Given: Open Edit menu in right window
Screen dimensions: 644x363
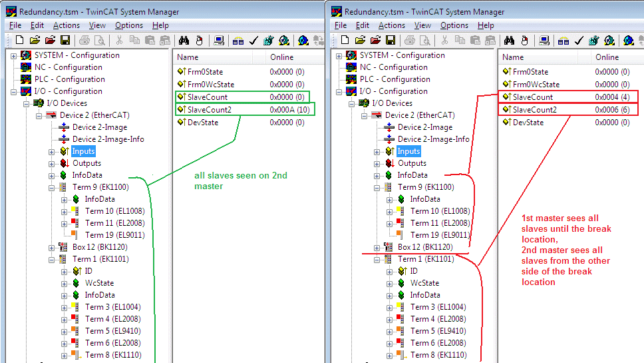Looking at the screenshot, I should coord(362,25).
